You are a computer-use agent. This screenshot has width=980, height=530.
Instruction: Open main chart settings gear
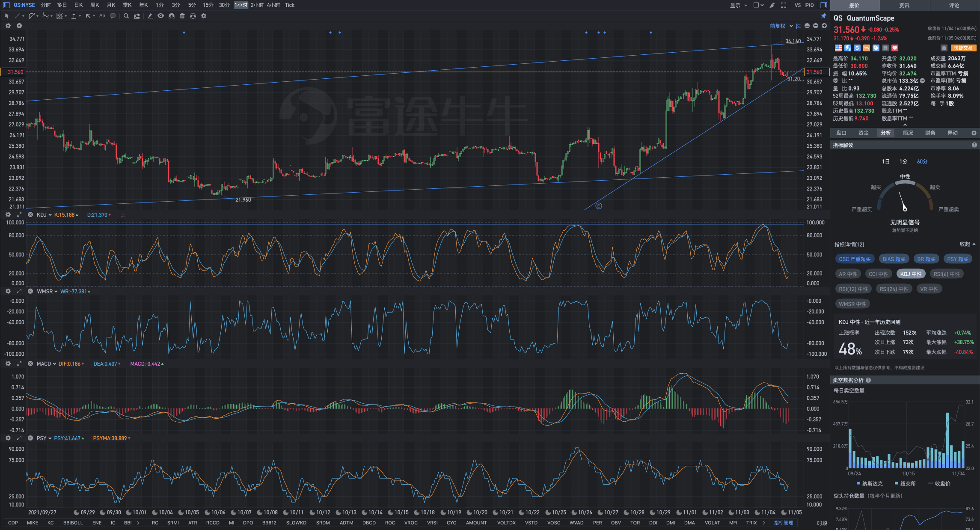point(8,26)
